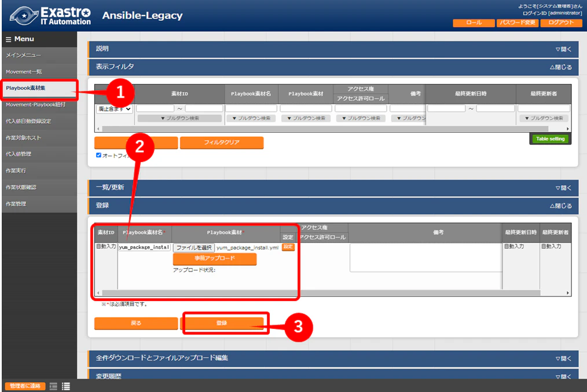Screen dimensions: 587x392
Task: Open the green Table setting button
Action: (550, 139)
